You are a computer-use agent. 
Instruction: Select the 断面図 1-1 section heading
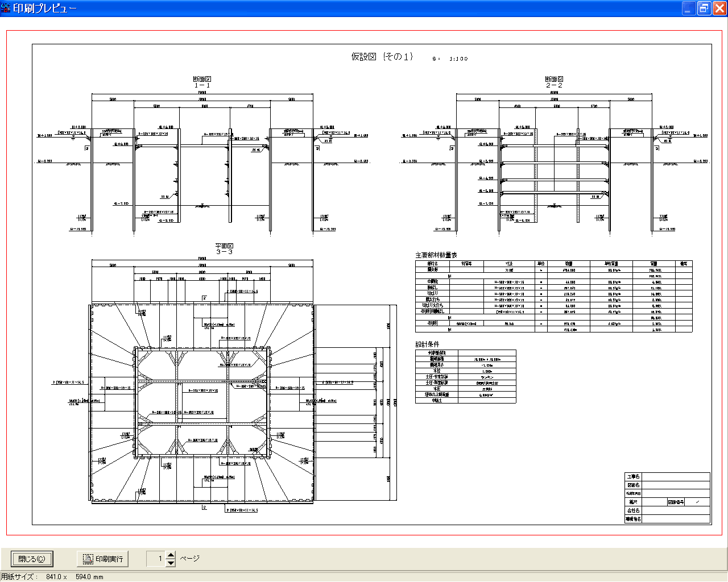pyautogui.click(x=202, y=82)
